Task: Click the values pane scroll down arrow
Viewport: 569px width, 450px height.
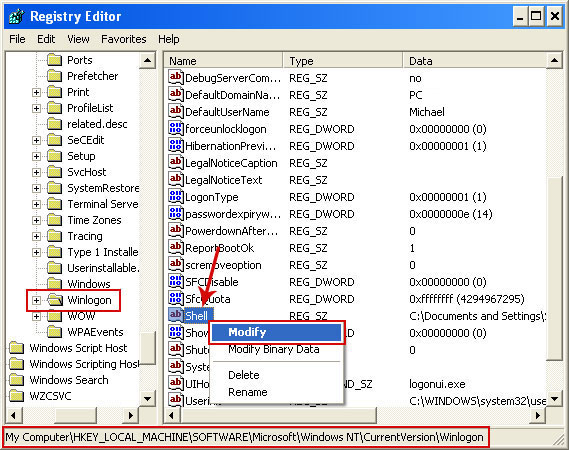Action: coord(554,399)
